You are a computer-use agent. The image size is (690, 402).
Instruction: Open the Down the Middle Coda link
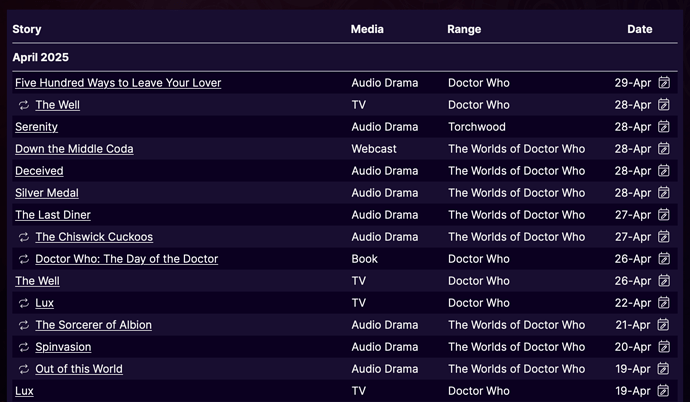point(74,149)
